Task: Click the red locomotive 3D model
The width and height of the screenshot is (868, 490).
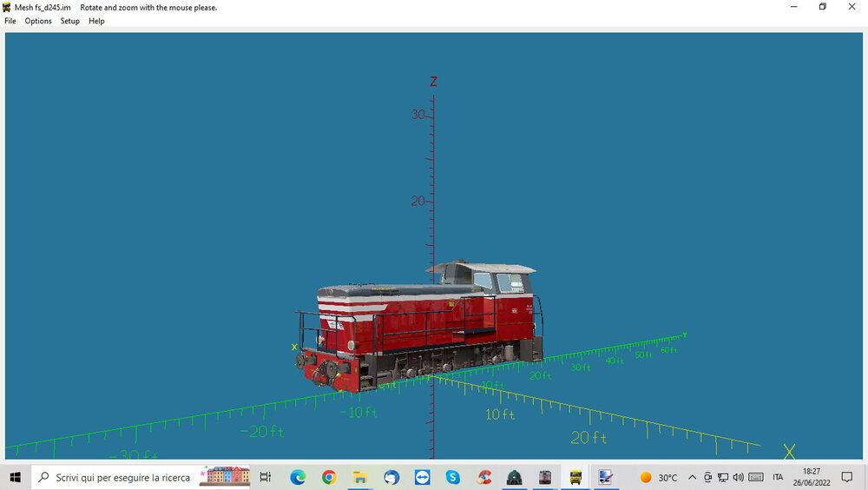Action: pyautogui.click(x=419, y=327)
